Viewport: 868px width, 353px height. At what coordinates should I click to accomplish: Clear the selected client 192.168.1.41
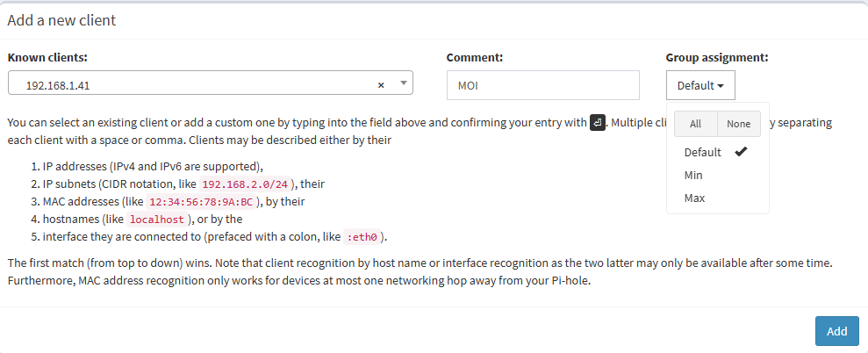coord(381,85)
